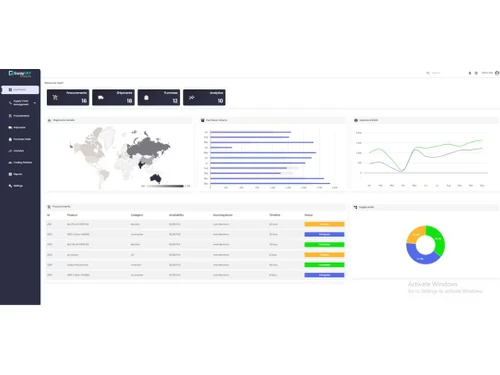
Task: Click the search magnifier icon
Action: point(428,73)
